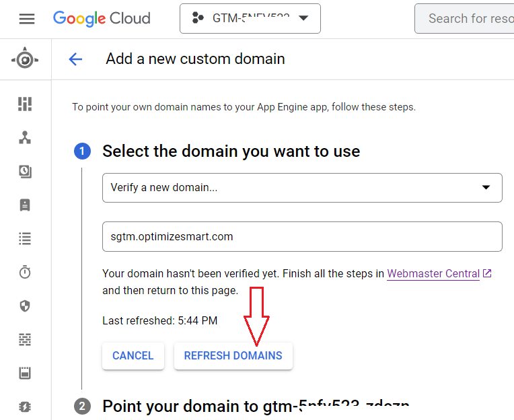514x420 pixels.
Task: Open the Security scans shield icon
Action: (x=25, y=306)
